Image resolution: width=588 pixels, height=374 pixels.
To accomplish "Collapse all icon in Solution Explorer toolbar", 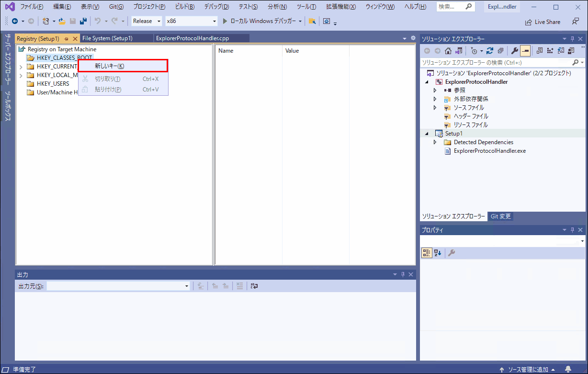I will [x=500, y=50].
